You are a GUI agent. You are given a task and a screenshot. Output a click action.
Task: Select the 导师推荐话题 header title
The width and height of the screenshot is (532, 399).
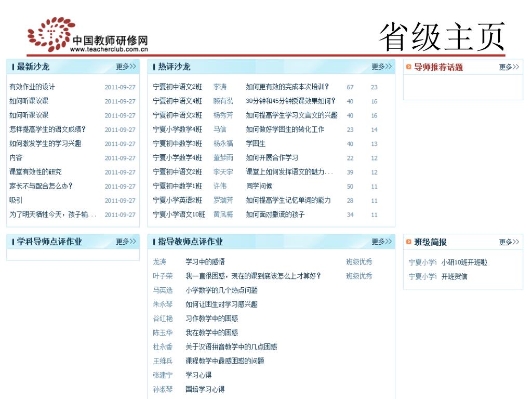coord(438,67)
